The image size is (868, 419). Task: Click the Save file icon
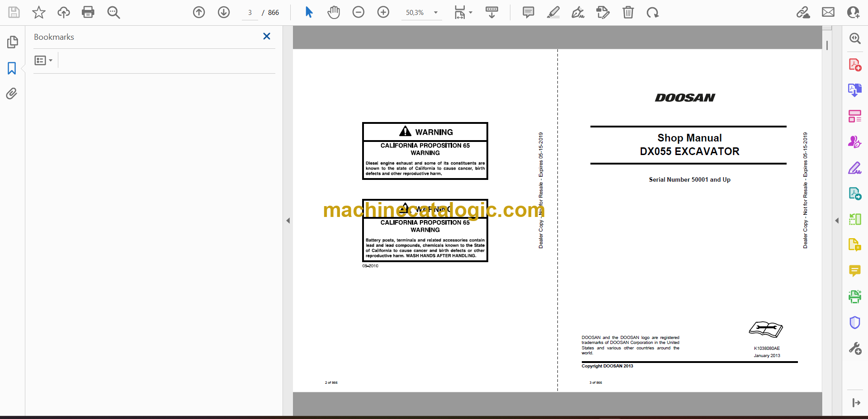[14, 12]
